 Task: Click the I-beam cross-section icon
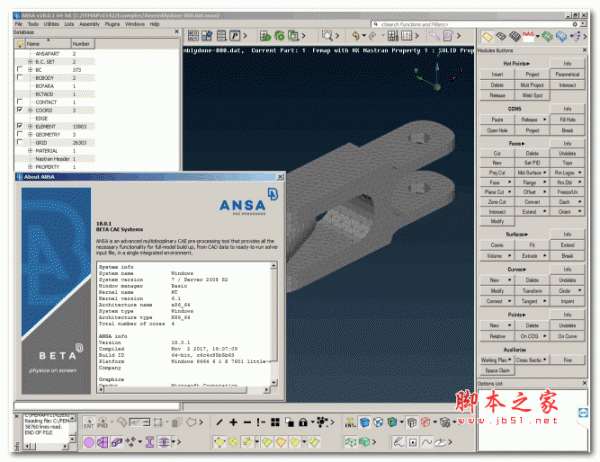(x=150, y=442)
